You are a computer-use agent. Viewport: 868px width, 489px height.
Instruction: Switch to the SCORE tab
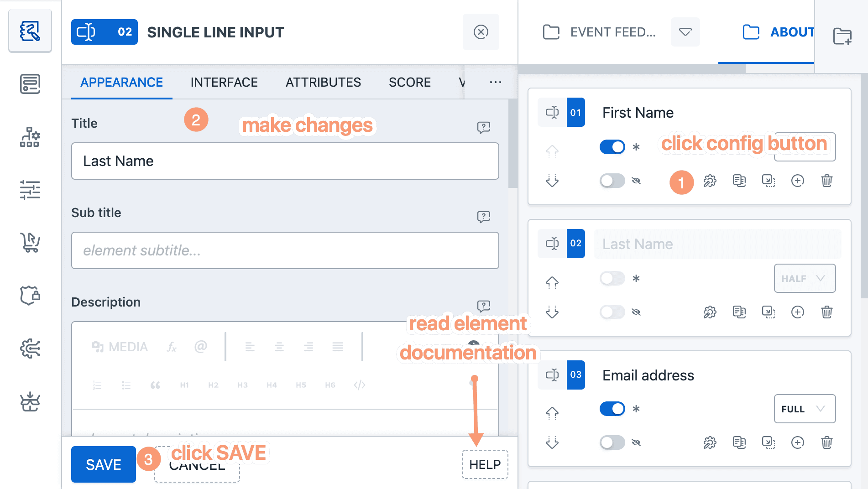(410, 82)
